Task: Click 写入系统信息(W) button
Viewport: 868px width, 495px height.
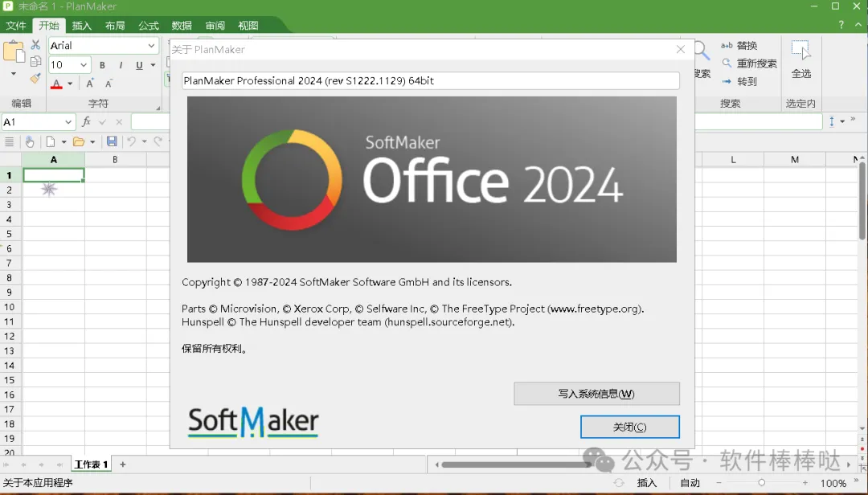Action: coord(596,394)
